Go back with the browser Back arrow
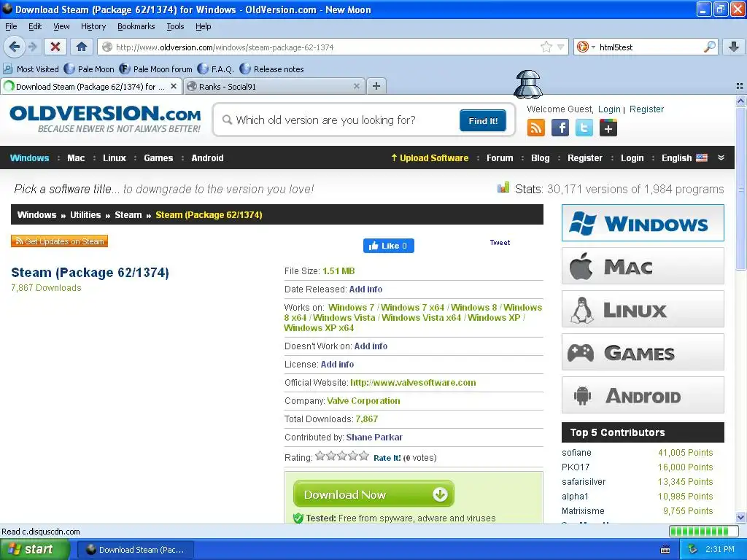Screen dimensions: 747x560 tap(14, 47)
